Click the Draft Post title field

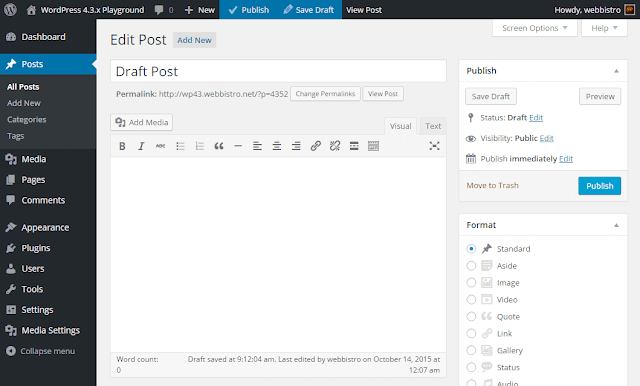(x=278, y=71)
